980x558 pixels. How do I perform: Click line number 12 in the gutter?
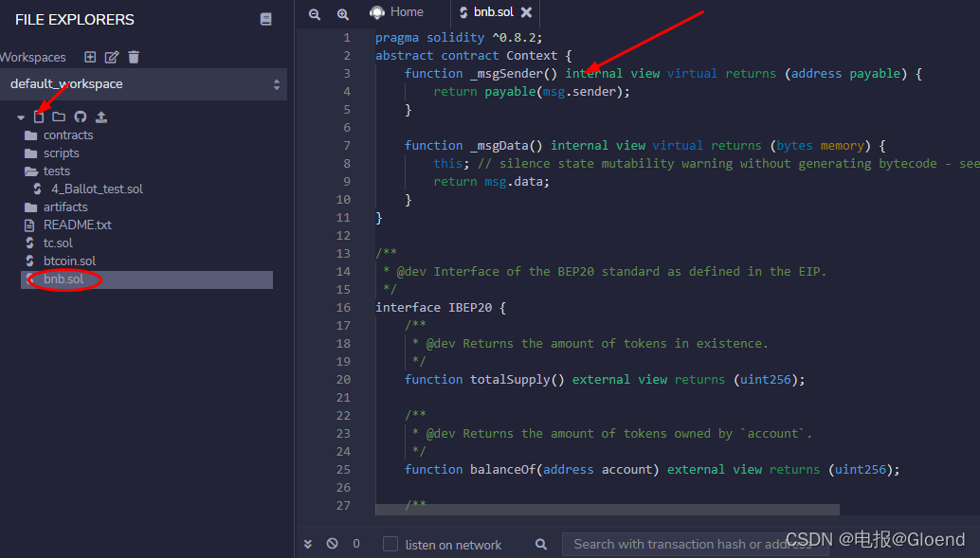(343, 236)
